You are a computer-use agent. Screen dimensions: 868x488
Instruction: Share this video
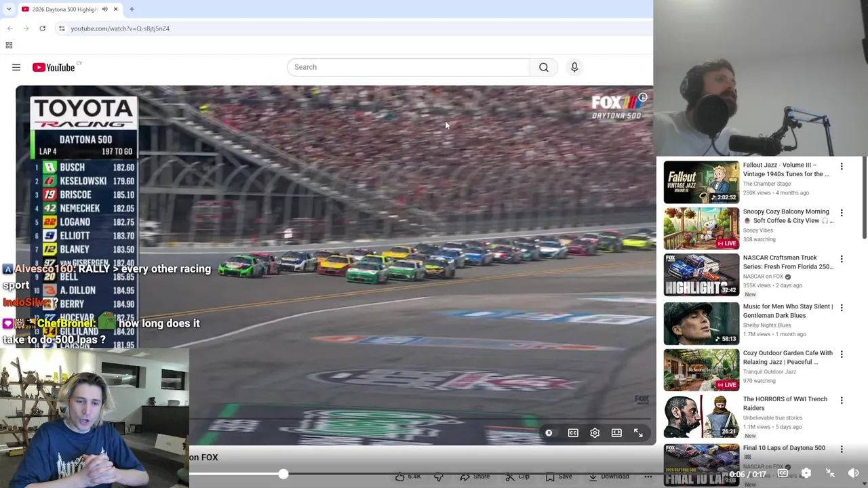tap(475, 476)
